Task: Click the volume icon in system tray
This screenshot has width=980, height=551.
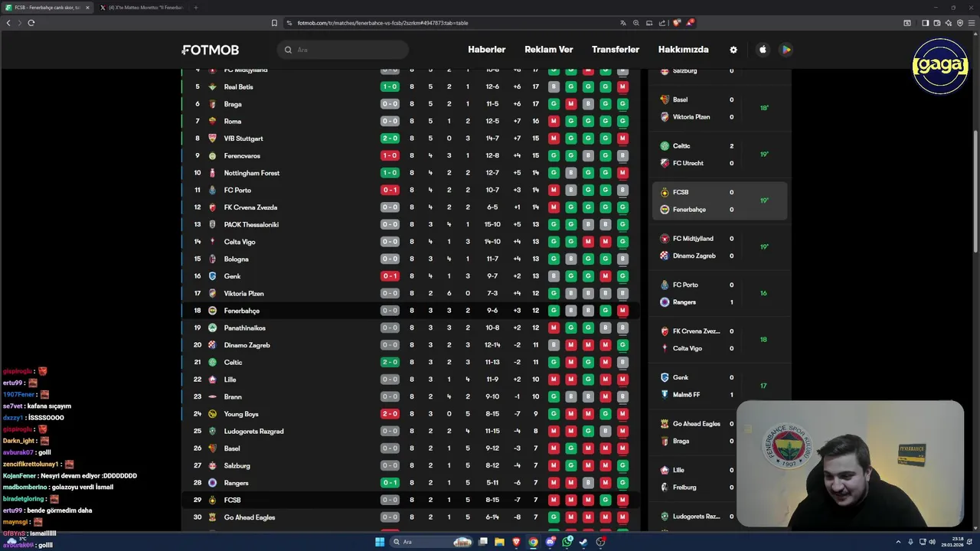Action: (932, 542)
